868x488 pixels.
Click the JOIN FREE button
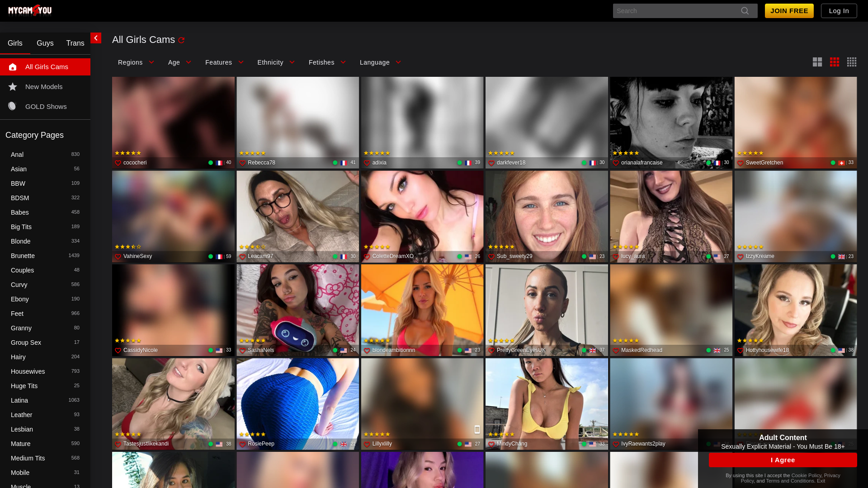(789, 10)
